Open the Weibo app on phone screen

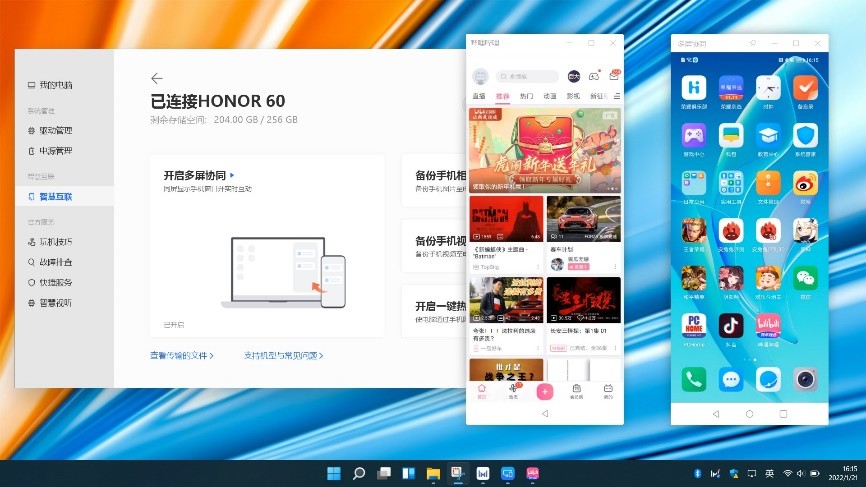pyautogui.click(x=805, y=183)
